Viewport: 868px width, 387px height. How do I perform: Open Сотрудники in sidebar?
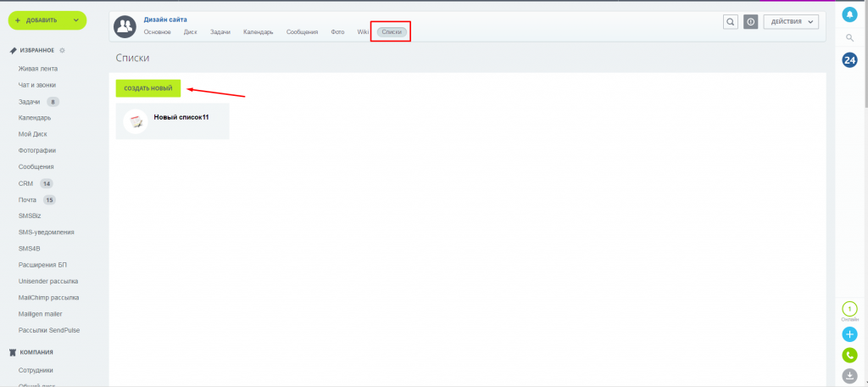36,370
